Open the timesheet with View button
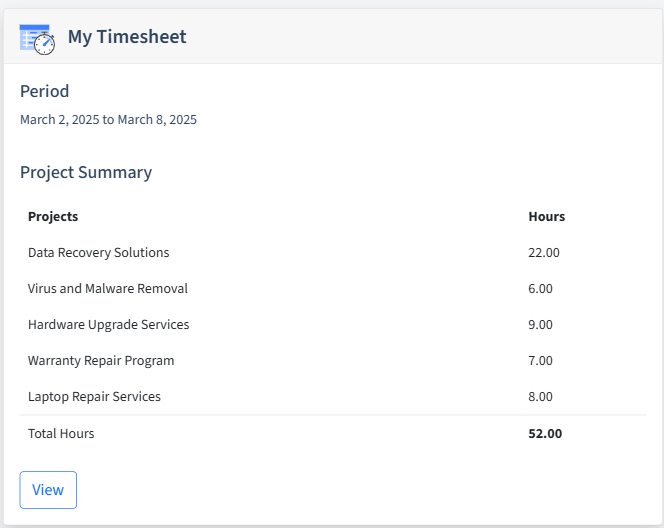Image resolution: width=664 pixels, height=528 pixels. coord(48,490)
